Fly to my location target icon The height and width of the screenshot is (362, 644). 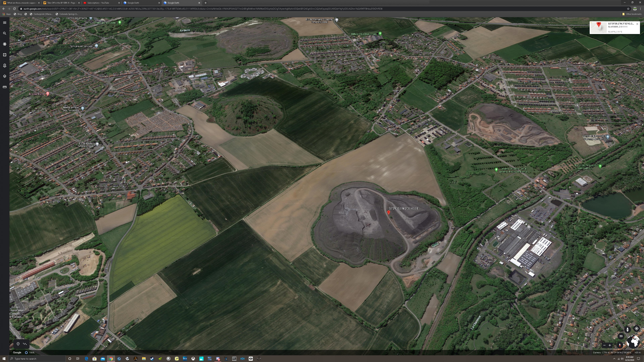click(x=636, y=328)
